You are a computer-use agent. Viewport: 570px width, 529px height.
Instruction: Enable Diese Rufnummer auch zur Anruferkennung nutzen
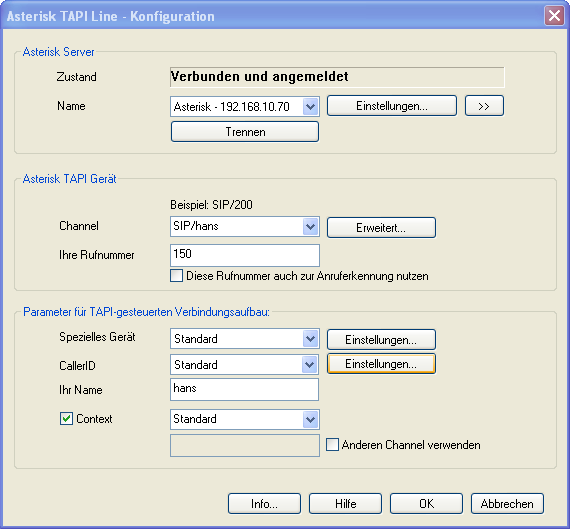177,276
